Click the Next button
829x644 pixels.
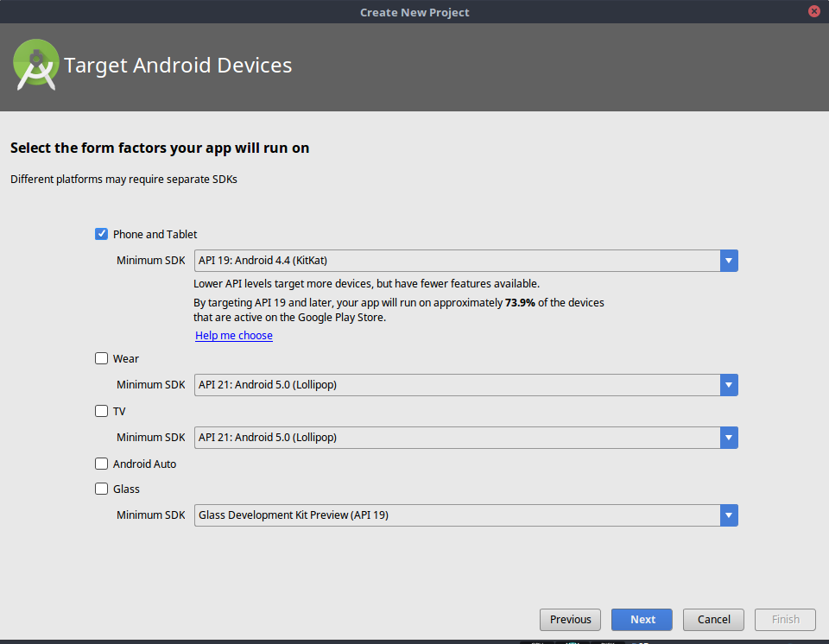click(642, 619)
